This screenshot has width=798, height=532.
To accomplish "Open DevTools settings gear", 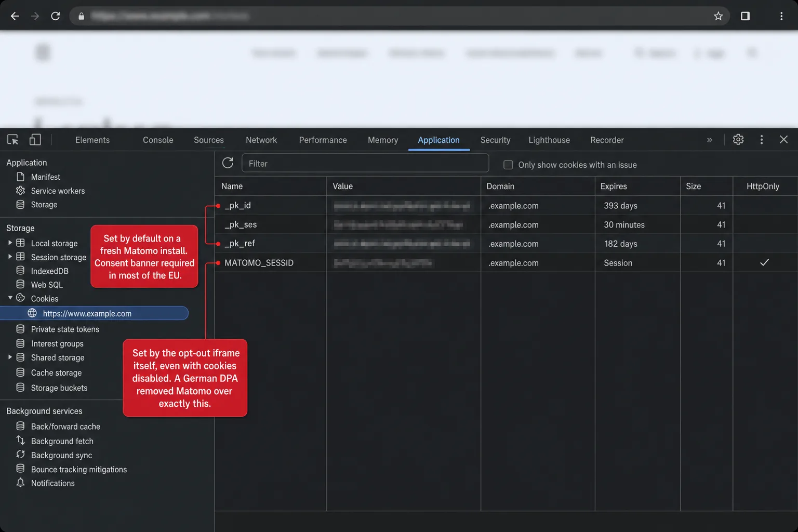I will pyautogui.click(x=738, y=140).
